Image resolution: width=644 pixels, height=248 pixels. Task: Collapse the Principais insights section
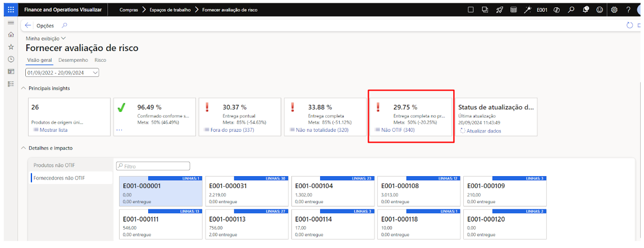24,88
